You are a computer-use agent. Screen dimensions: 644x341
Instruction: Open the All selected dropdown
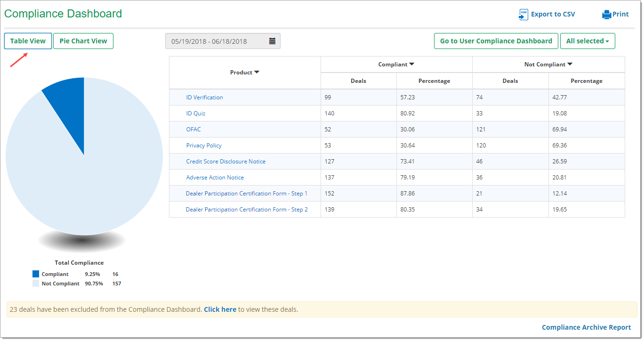(x=588, y=41)
